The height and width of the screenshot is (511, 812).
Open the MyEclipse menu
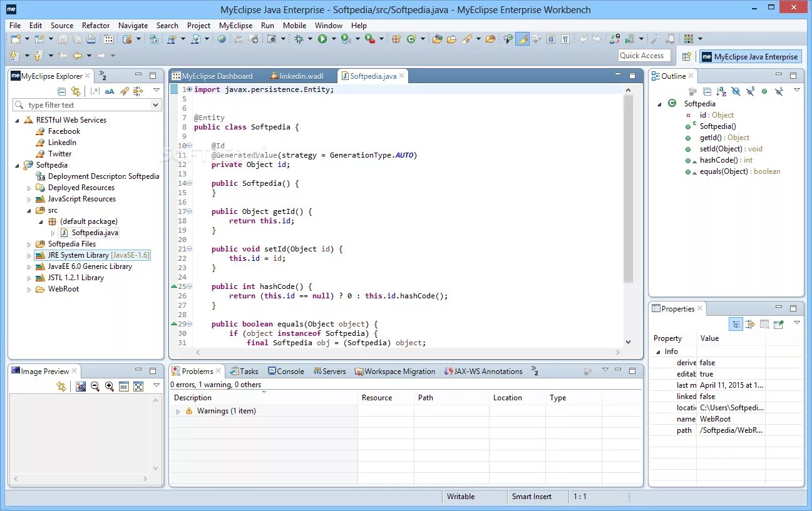[235, 26]
